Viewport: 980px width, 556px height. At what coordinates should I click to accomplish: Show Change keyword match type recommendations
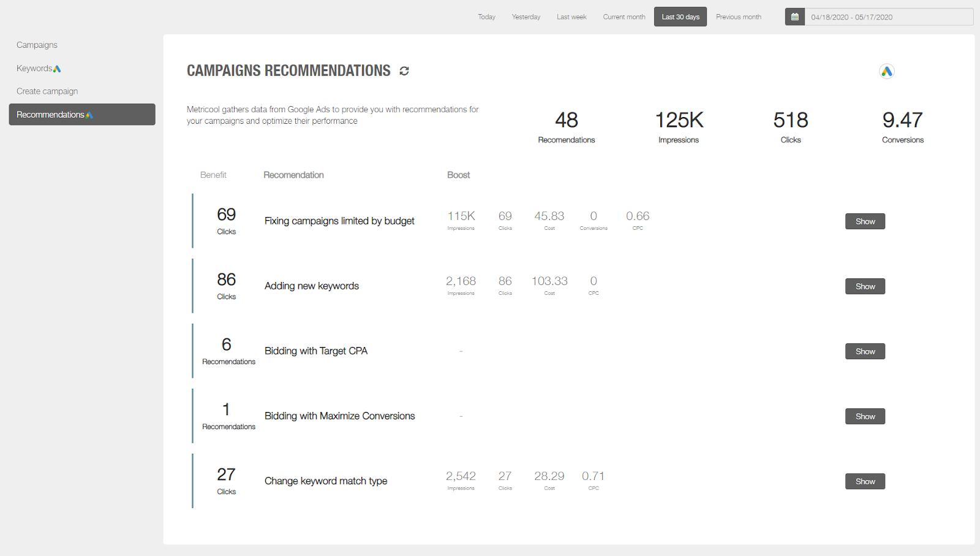[865, 481]
